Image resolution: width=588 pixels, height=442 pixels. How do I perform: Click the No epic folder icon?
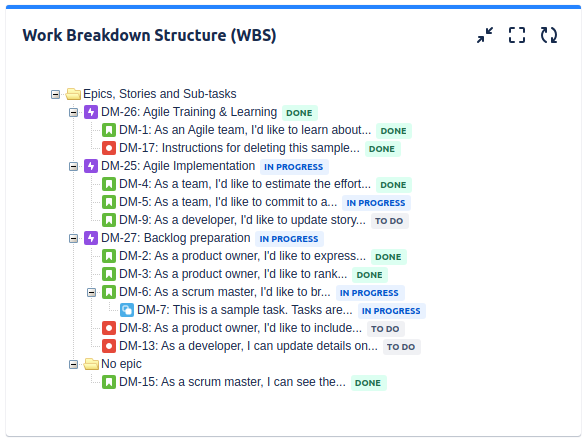[x=91, y=364]
